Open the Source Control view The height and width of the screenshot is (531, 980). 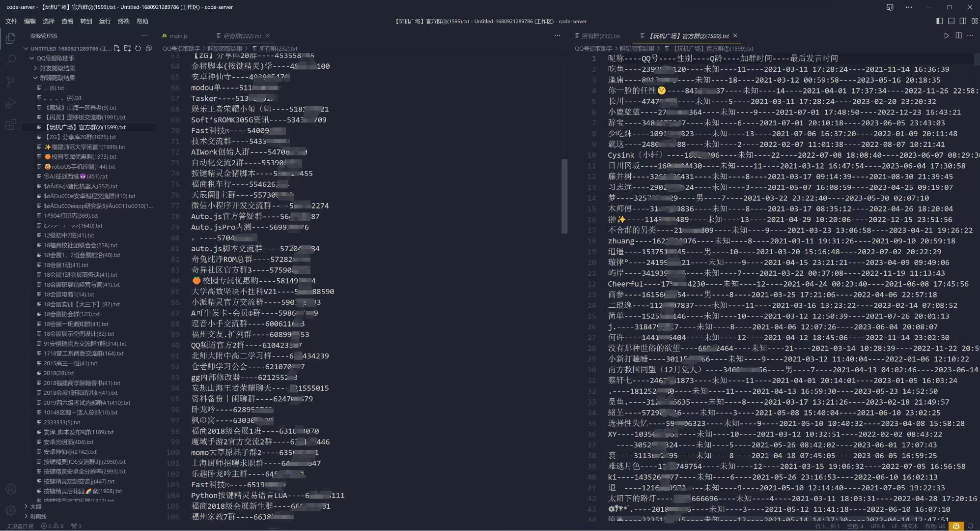(10, 82)
